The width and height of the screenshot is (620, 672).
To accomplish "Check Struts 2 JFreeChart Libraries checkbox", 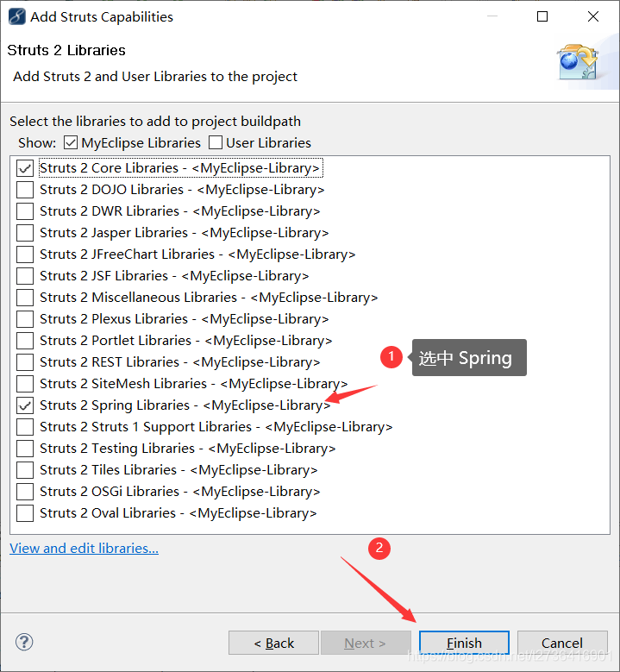I will tap(25, 254).
